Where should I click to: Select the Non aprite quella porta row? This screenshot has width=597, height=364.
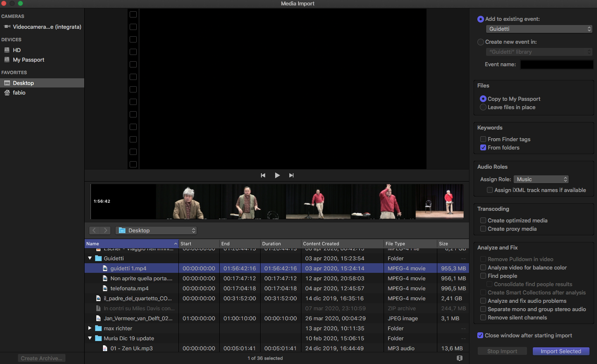[277, 278]
